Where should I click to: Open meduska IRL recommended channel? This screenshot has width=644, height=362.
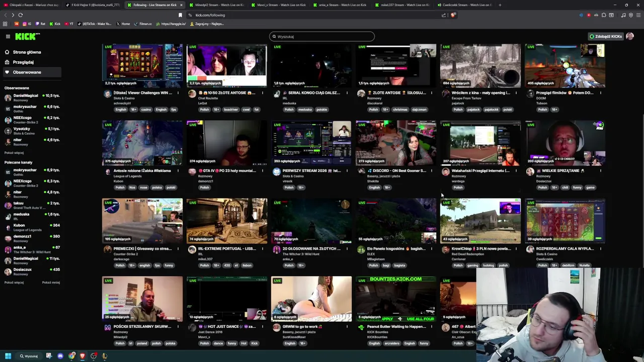pyautogui.click(x=32, y=216)
